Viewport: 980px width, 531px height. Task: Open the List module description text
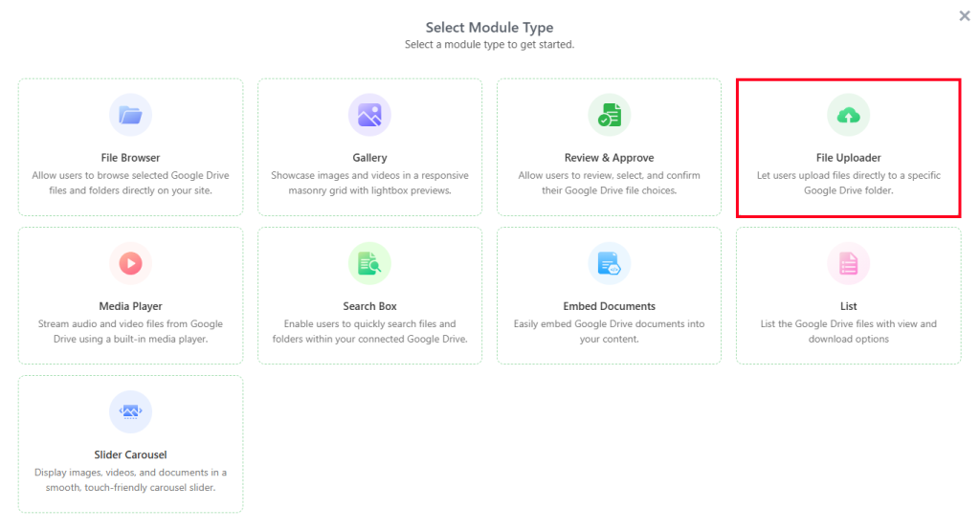[848, 331]
